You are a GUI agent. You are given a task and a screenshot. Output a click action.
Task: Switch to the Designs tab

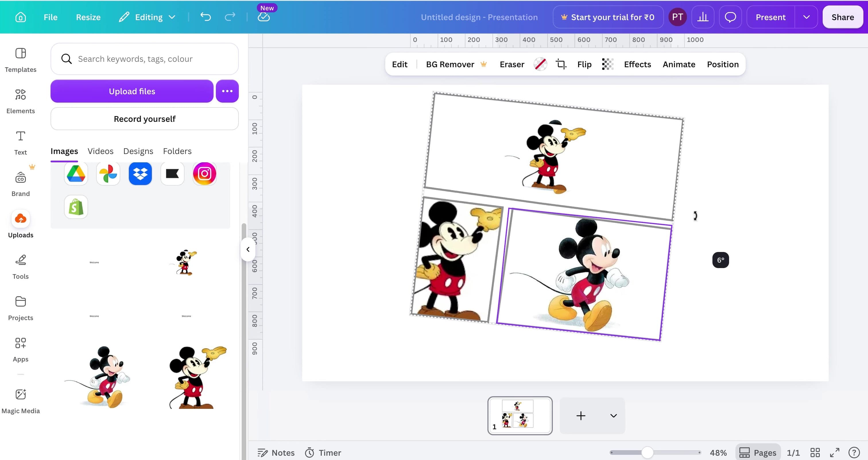pos(138,151)
